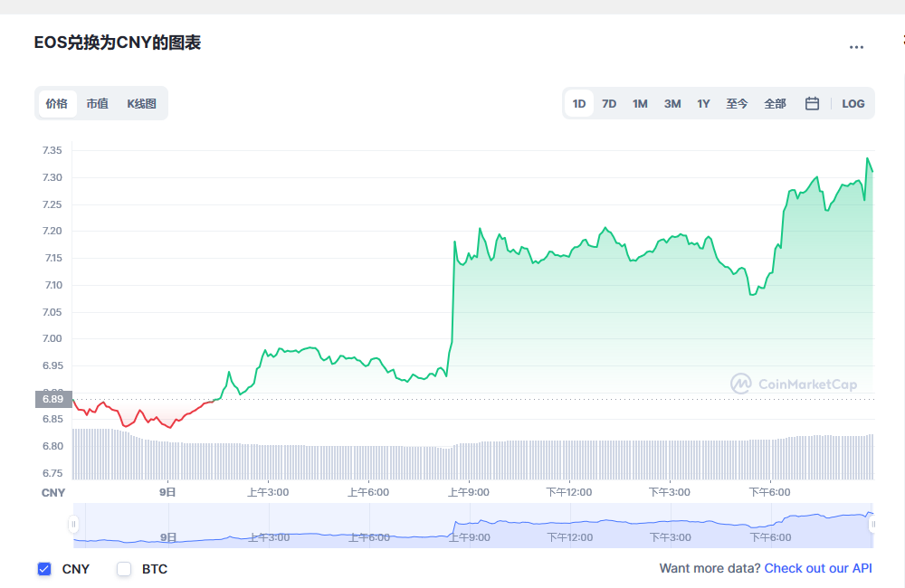Open the Check out our API link
This screenshot has height=588, width=905.
(x=818, y=568)
